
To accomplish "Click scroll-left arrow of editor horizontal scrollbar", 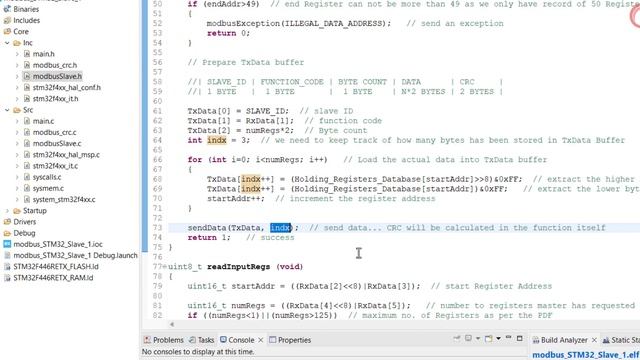I will pos(172,324).
